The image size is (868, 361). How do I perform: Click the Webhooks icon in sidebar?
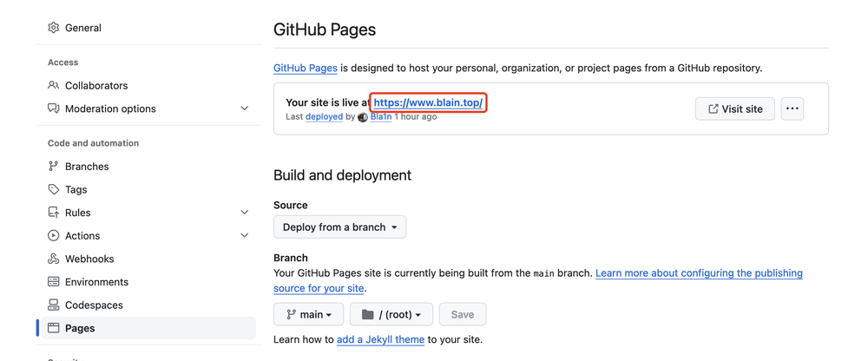[53, 259]
